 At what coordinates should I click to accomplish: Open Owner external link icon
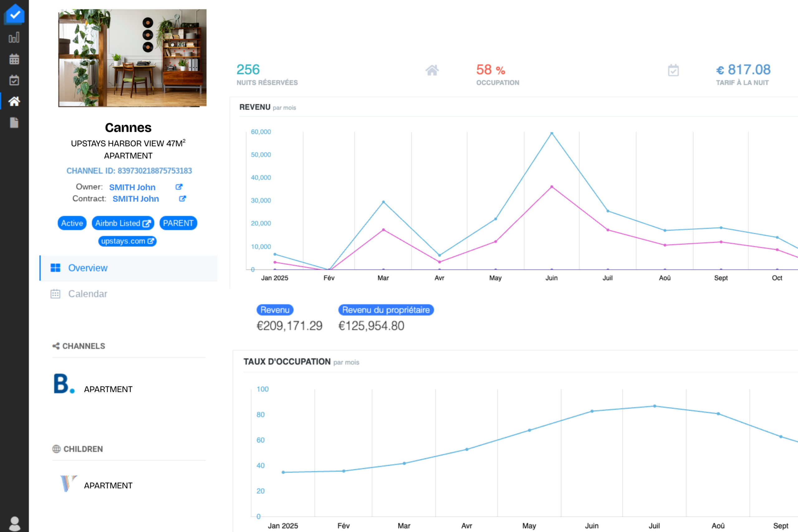click(x=179, y=187)
